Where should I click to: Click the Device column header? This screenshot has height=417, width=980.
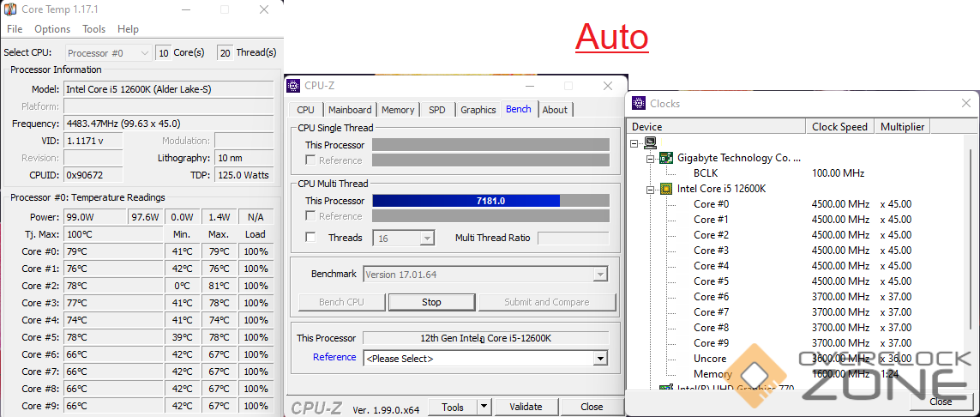pos(716,127)
